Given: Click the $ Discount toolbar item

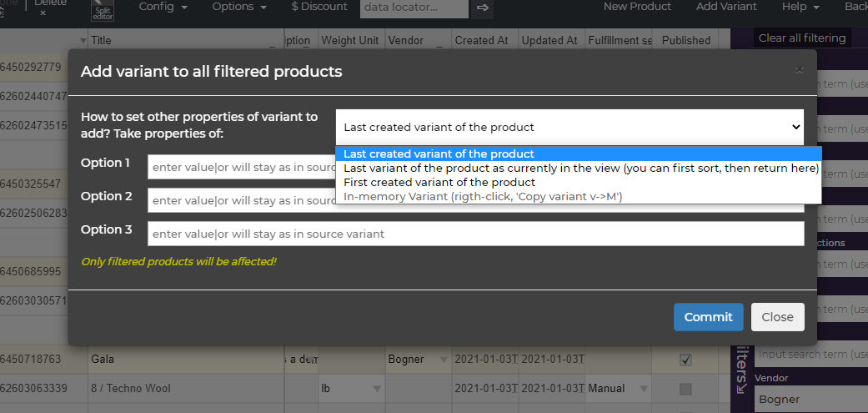Looking at the screenshot, I should pyautogui.click(x=319, y=7).
